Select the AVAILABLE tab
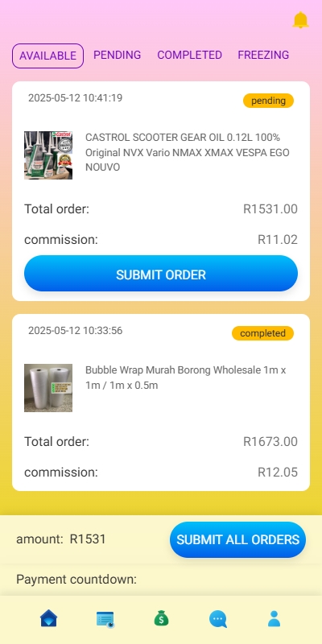This screenshot has width=322, height=644. [x=47, y=56]
